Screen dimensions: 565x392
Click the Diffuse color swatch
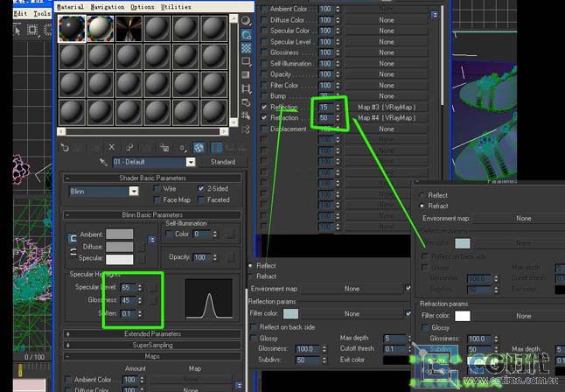(x=119, y=248)
